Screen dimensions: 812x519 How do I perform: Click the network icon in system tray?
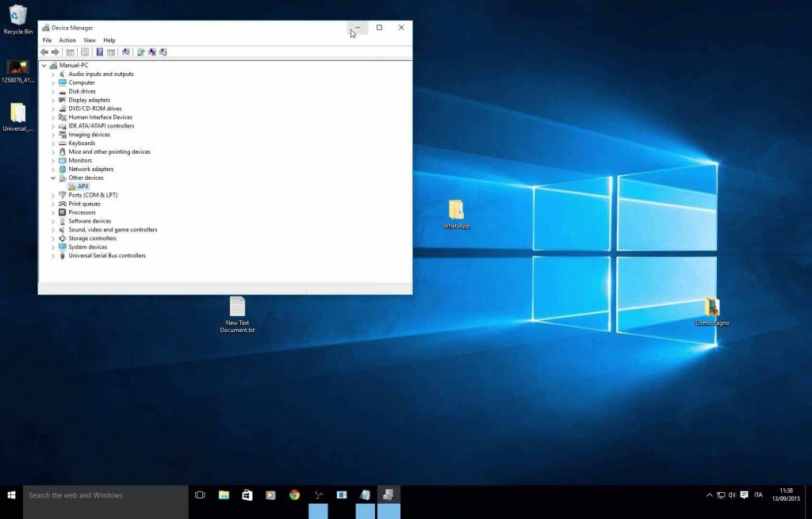721,495
